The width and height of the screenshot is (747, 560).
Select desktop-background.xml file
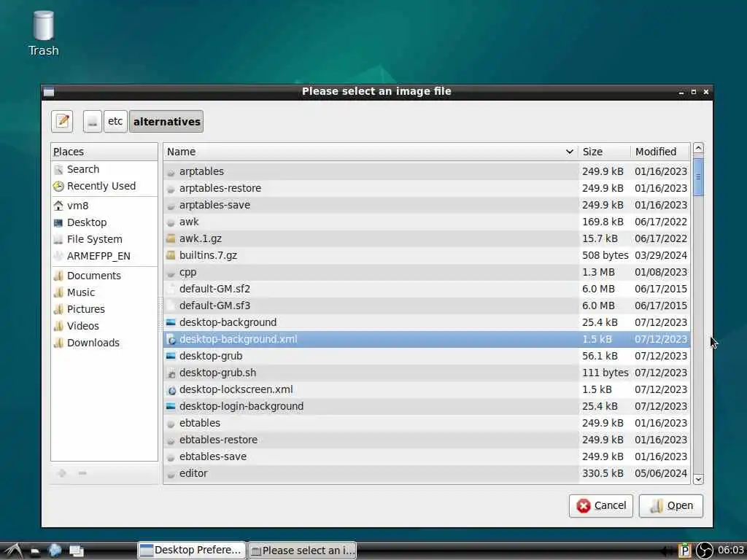point(426,339)
